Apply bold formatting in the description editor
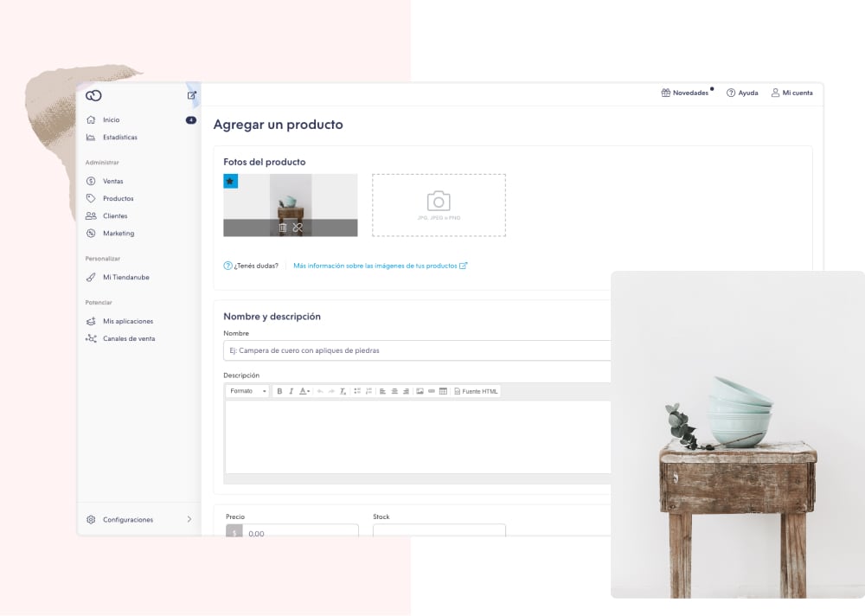 pos(279,391)
